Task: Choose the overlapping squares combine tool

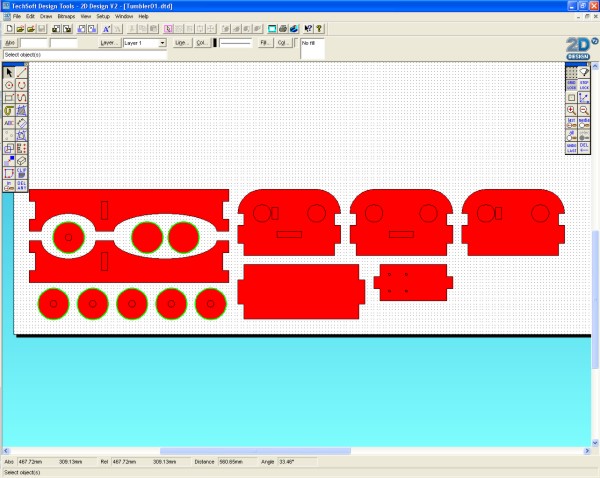Action: coord(9,148)
